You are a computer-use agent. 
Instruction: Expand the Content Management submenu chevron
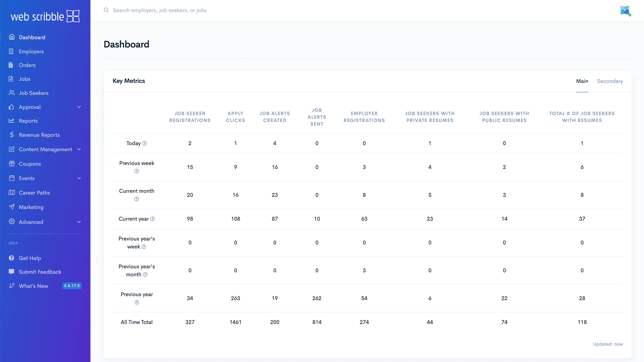coord(79,149)
